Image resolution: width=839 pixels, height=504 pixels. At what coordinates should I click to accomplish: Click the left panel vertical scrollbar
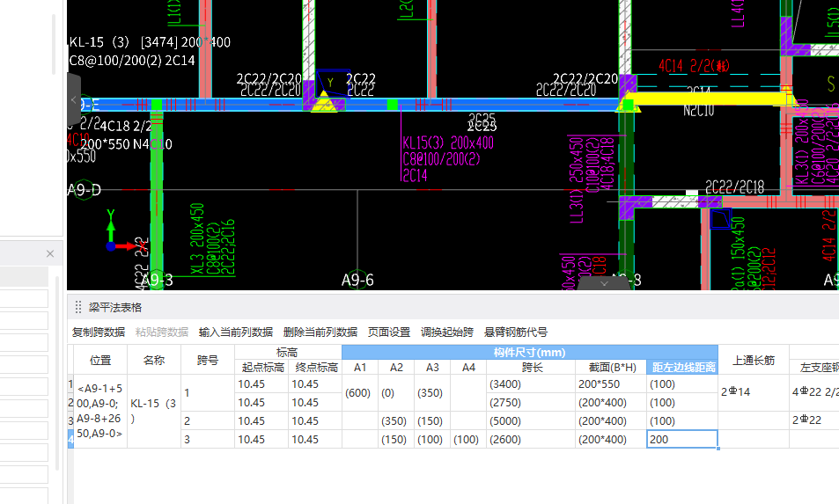pos(54,45)
